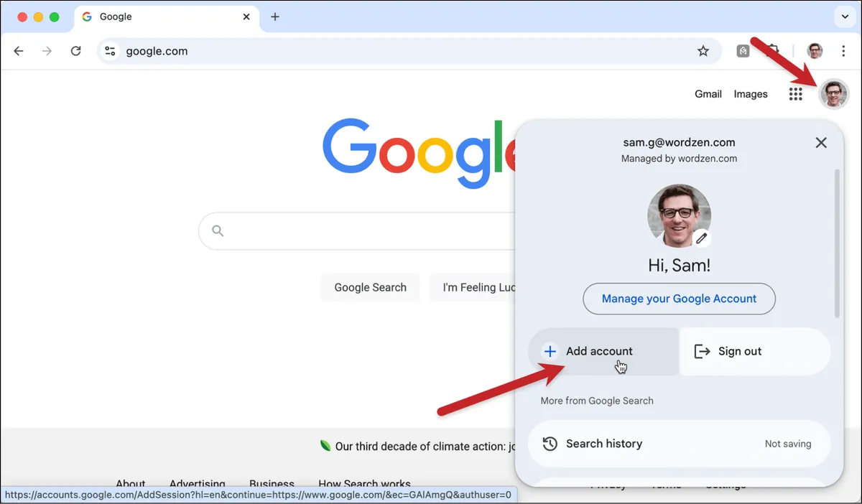Screen dimensions: 862x504
Task: Go back using the browser back arrow
Action: pos(19,51)
